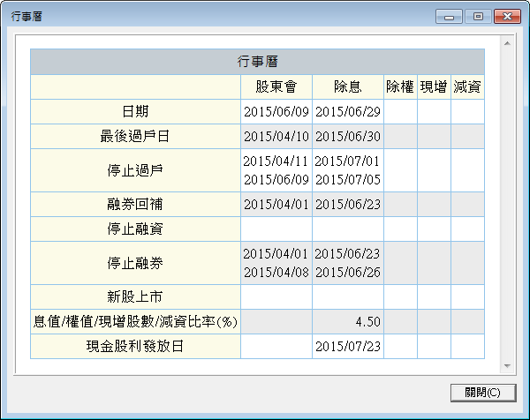Click the 融券回補 row label
530x420 pixels.
click(136, 204)
